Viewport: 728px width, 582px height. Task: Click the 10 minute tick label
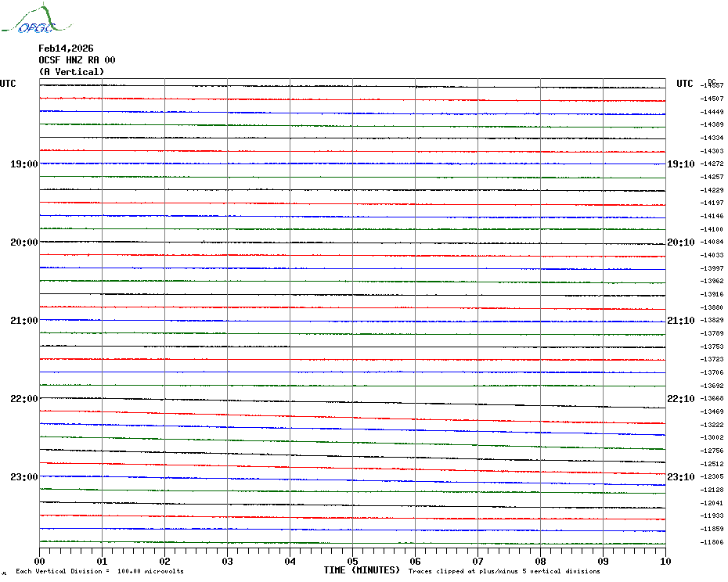click(665, 561)
